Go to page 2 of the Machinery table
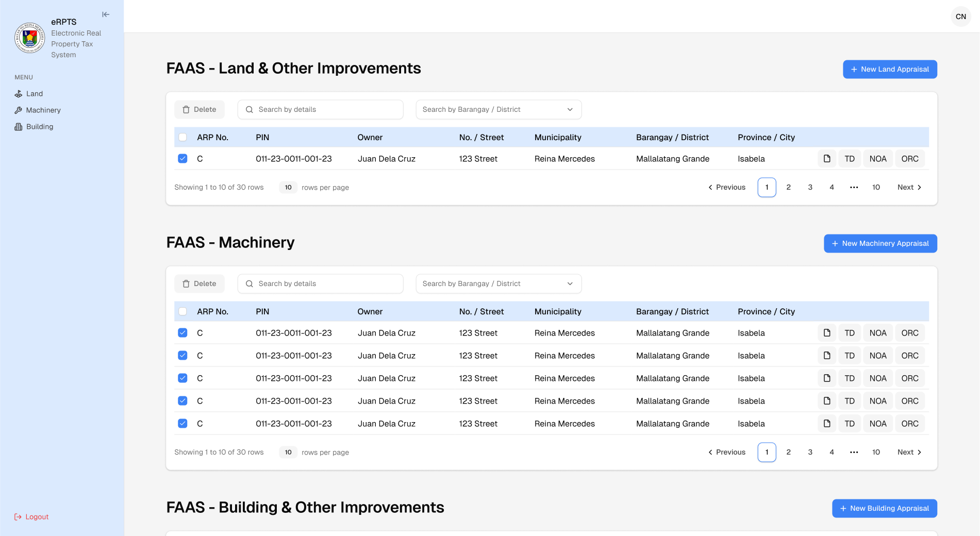This screenshot has width=980, height=536. tap(788, 453)
